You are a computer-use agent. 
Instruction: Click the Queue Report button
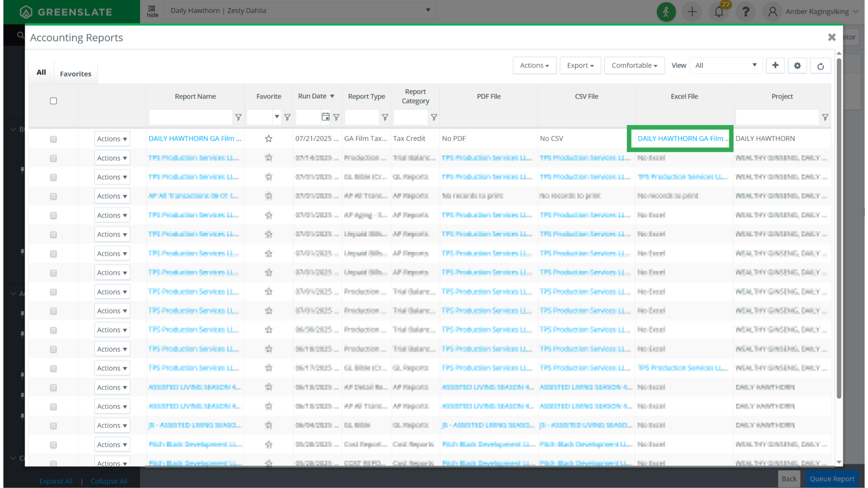click(x=832, y=479)
